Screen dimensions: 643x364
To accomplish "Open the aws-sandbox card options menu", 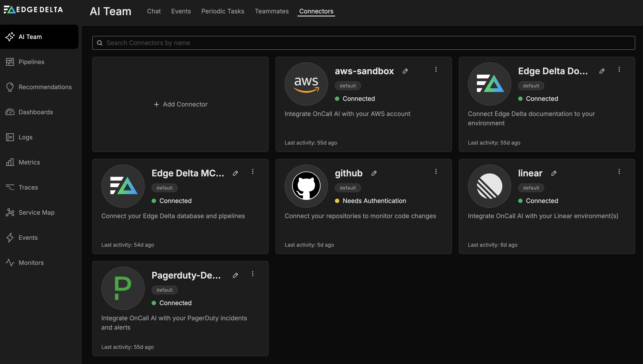I will point(436,69).
